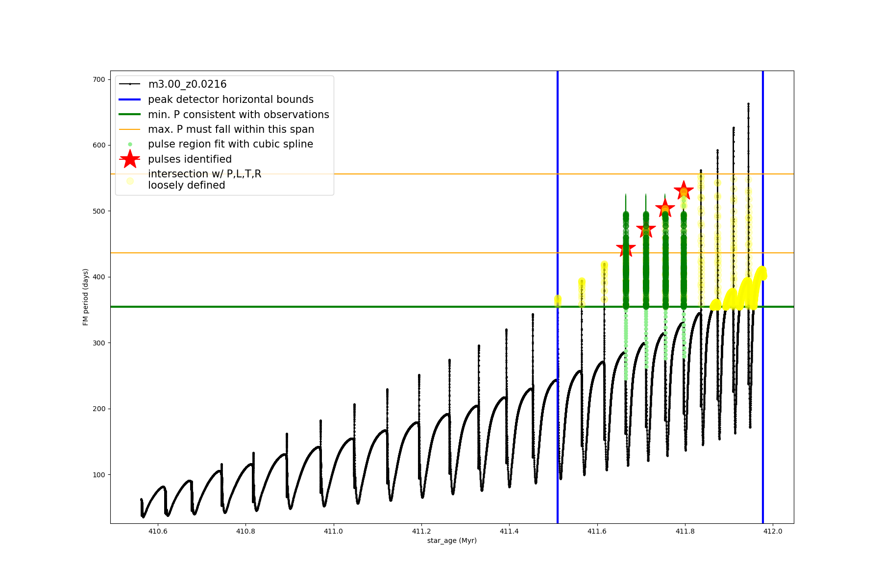Click the black line sample in legend
This screenshot has width=882, height=588.
130,84
